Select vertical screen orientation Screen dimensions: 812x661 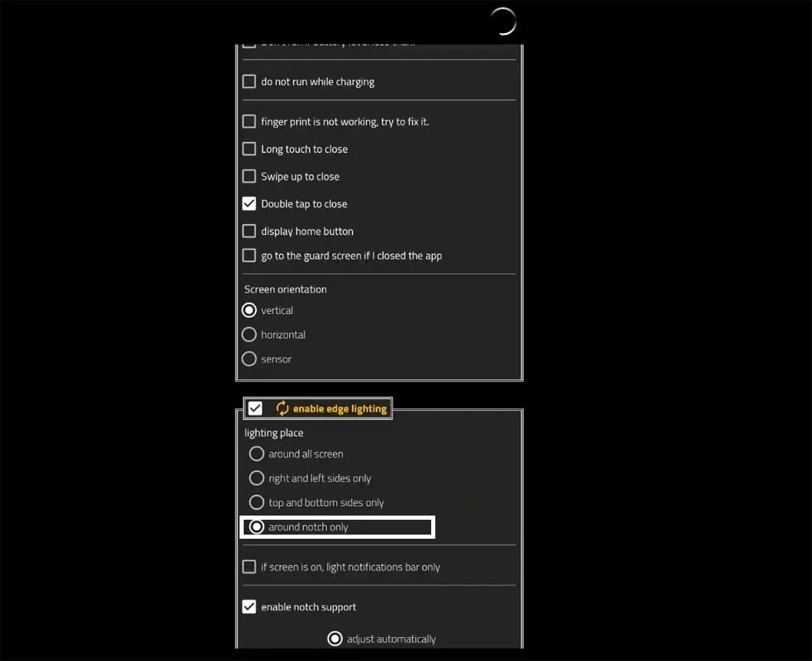click(x=249, y=310)
